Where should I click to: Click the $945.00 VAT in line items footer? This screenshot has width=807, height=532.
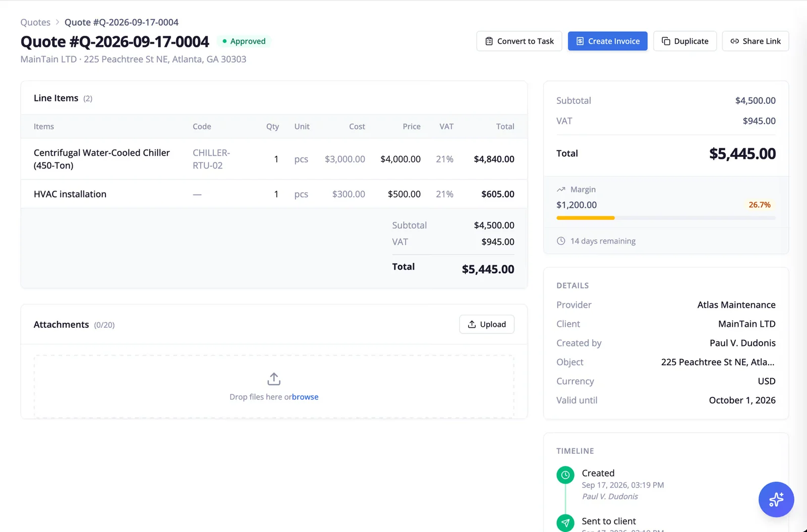click(498, 242)
